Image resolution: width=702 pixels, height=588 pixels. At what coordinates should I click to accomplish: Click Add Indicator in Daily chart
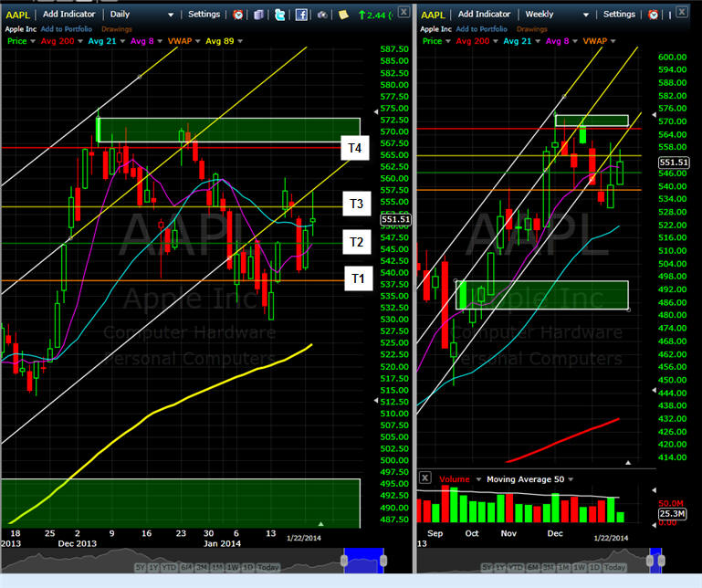pyautogui.click(x=69, y=15)
